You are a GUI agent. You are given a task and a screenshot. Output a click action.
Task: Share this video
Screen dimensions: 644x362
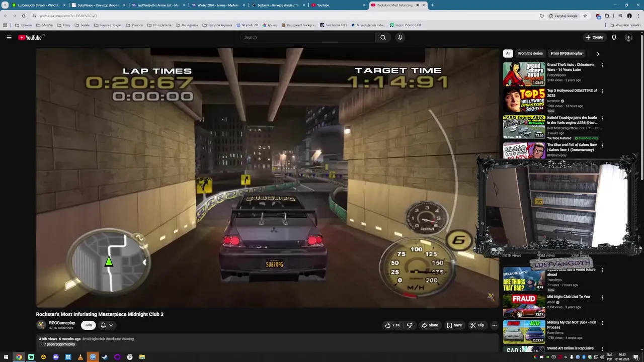click(430, 325)
